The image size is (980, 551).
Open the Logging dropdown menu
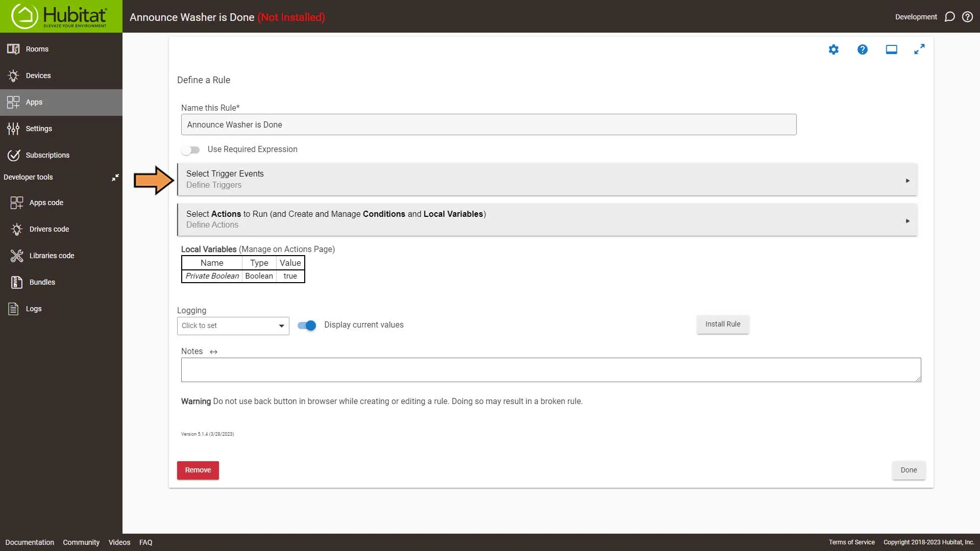[x=232, y=325]
